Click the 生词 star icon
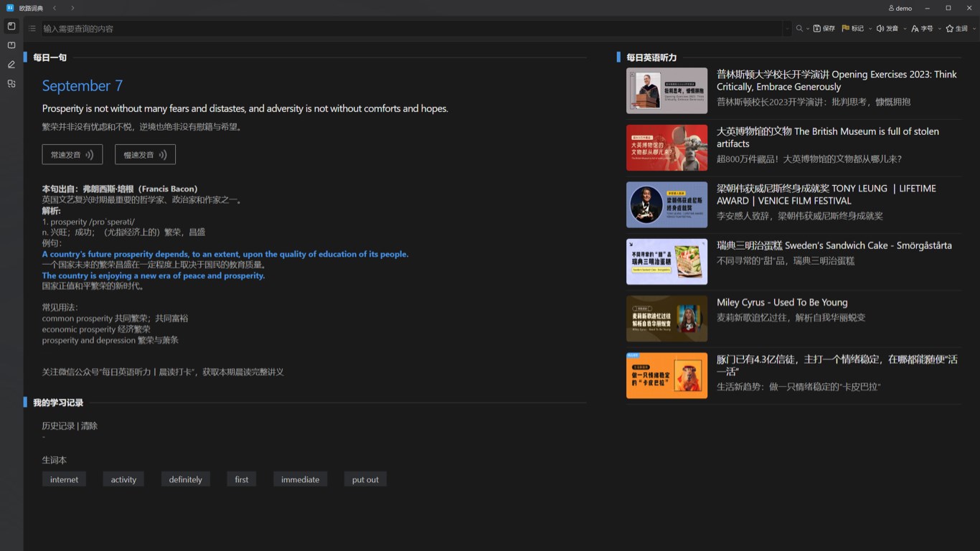Image resolution: width=980 pixels, height=551 pixels. click(x=950, y=28)
